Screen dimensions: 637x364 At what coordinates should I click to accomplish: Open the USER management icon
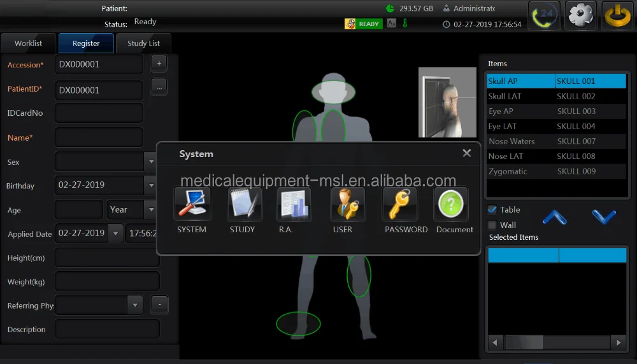coord(347,204)
